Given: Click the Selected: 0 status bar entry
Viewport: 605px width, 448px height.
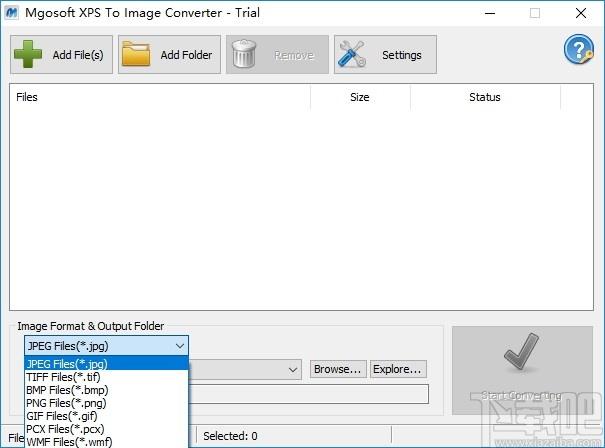Looking at the screenshot, I should 230,436.
